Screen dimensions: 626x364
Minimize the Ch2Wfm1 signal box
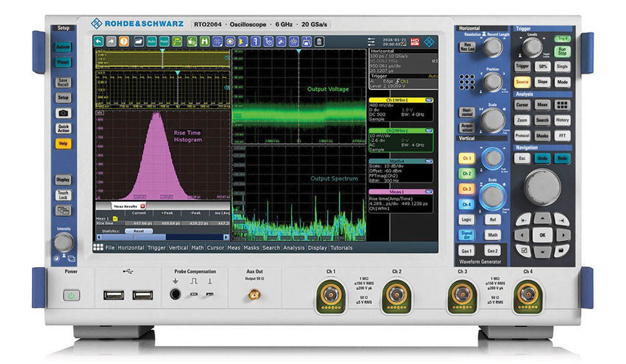coord(429,130)
